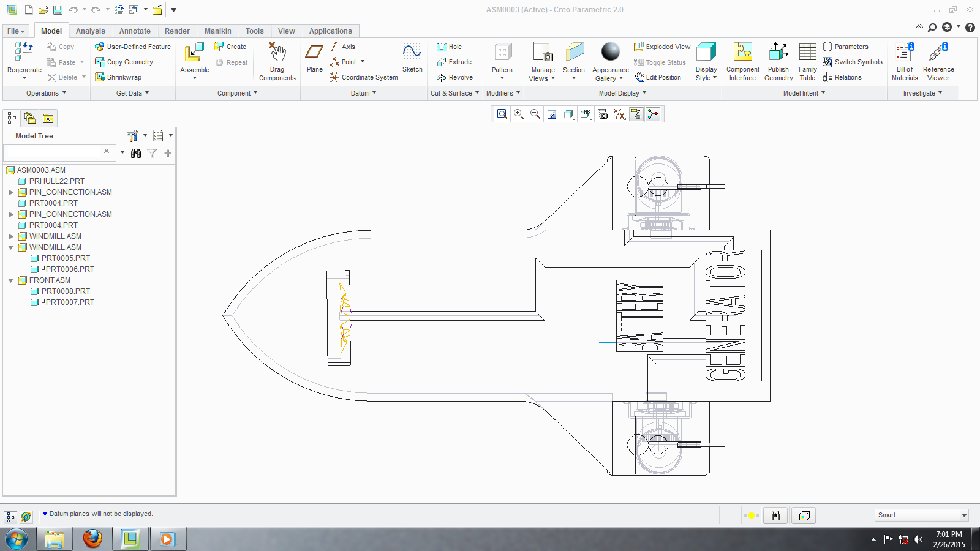Open the Investigate group dropdown
Image resolution: width=980 pixels, height=551 pixels.
922,93
